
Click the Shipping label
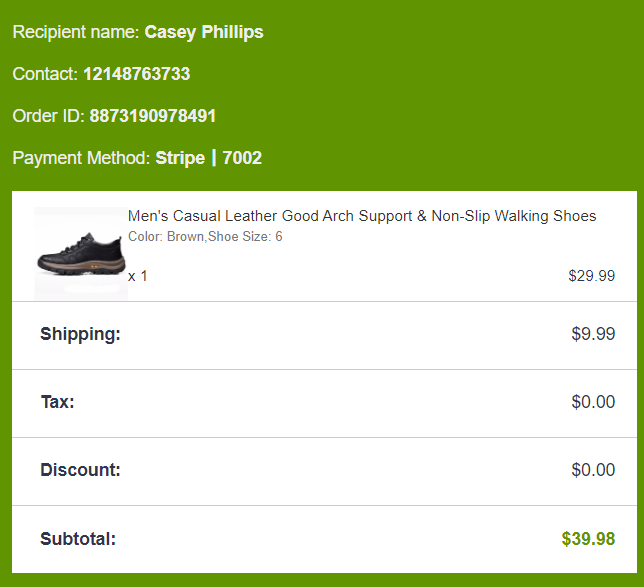pyautogui.click(x=80, y=334)
